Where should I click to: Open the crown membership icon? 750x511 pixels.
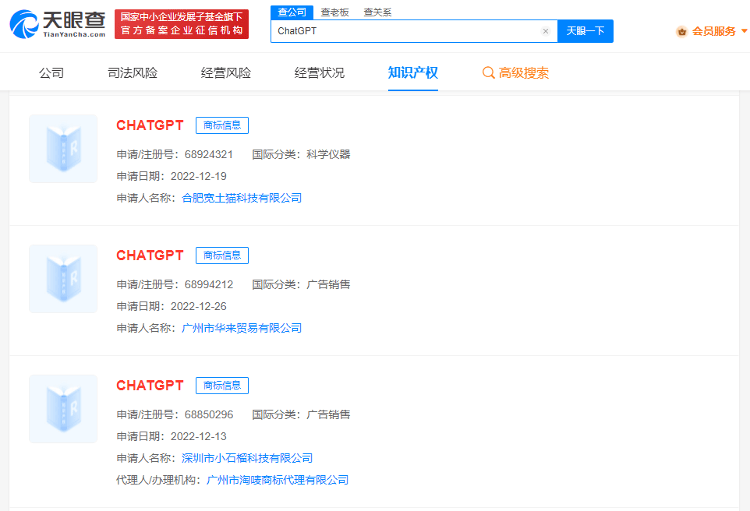682,32
